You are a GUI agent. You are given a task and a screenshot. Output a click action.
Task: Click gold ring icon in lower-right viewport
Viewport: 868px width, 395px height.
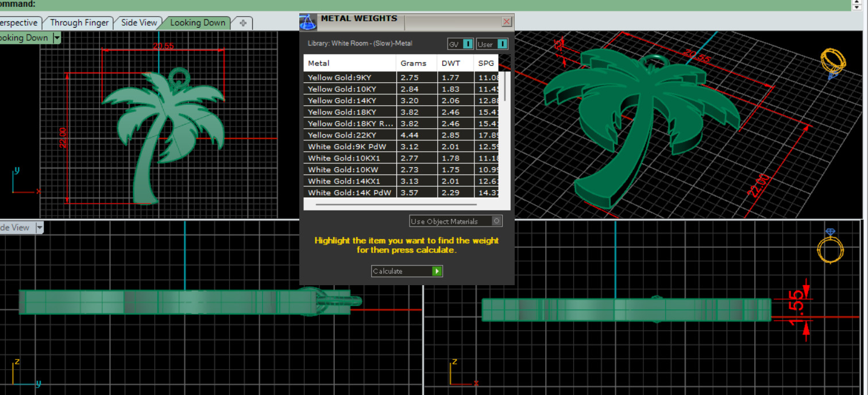click(831, 246)
